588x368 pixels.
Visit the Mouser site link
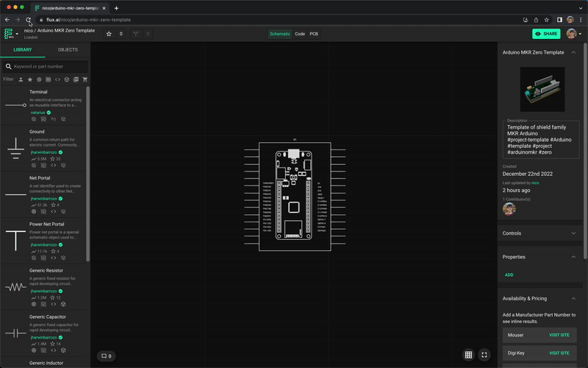click(x=559, y=335)
